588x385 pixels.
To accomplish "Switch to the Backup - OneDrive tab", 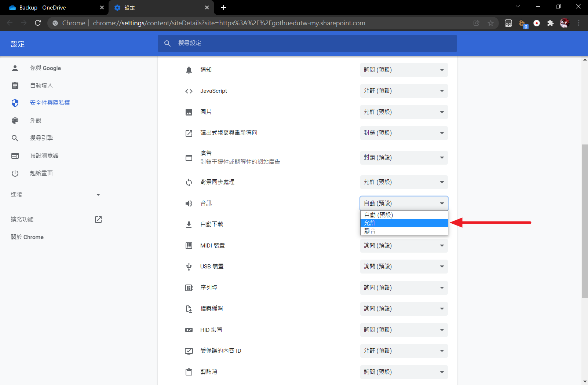I will tap(55, 8).
